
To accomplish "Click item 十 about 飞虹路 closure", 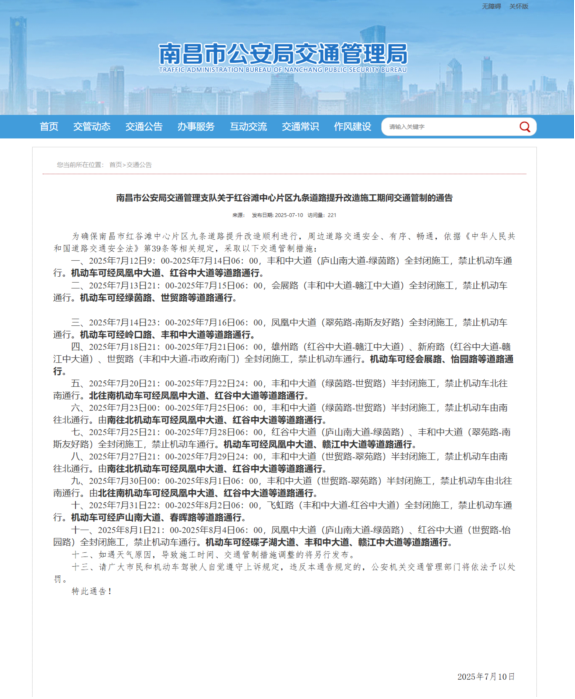I will (x=283, y=511).
